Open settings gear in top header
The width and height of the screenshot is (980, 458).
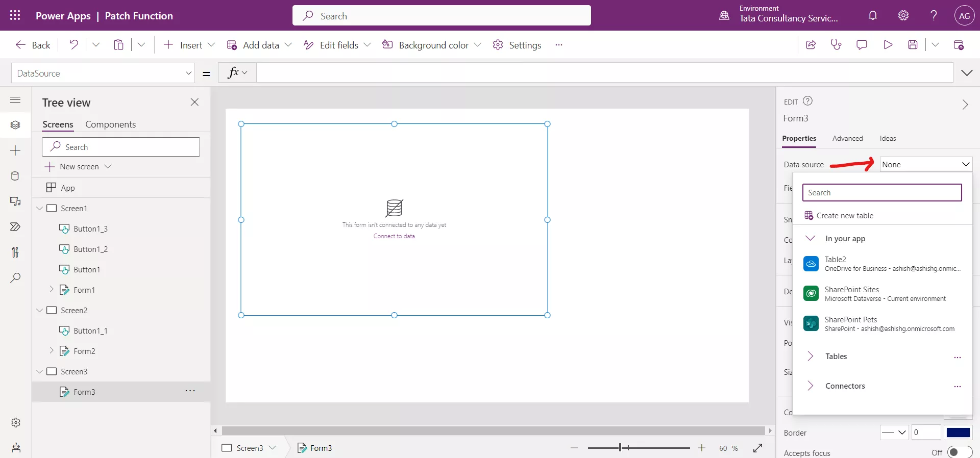(x=903, y=15)
